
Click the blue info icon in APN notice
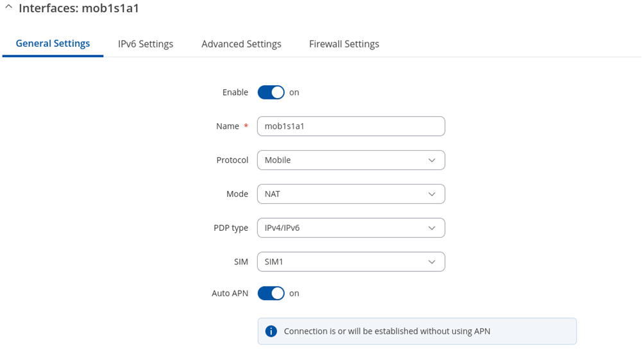click(271, 331)
